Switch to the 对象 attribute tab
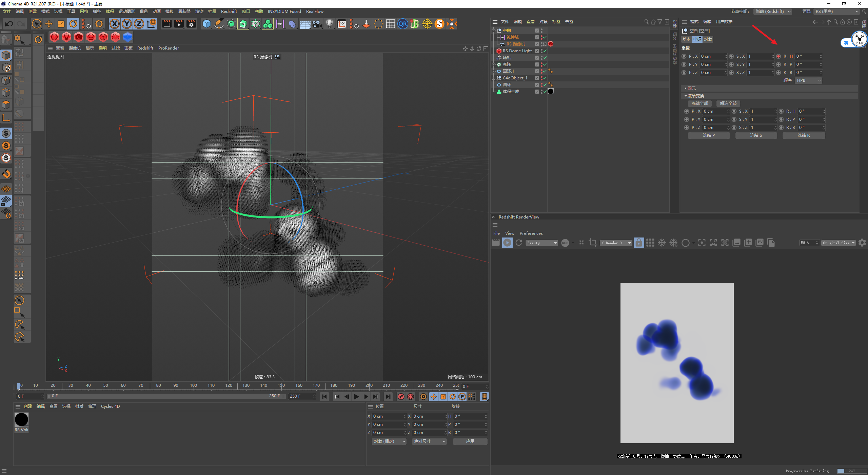Screen dimensions: 868x475 [708, 39]
